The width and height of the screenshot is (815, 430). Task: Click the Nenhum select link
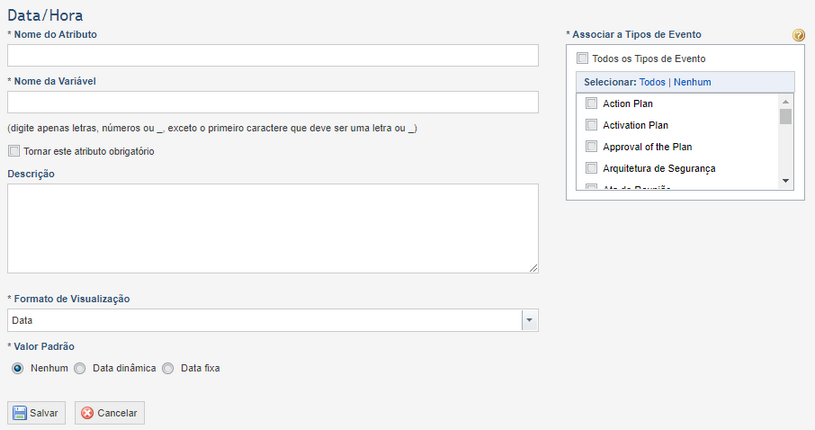tap(692, 82)
